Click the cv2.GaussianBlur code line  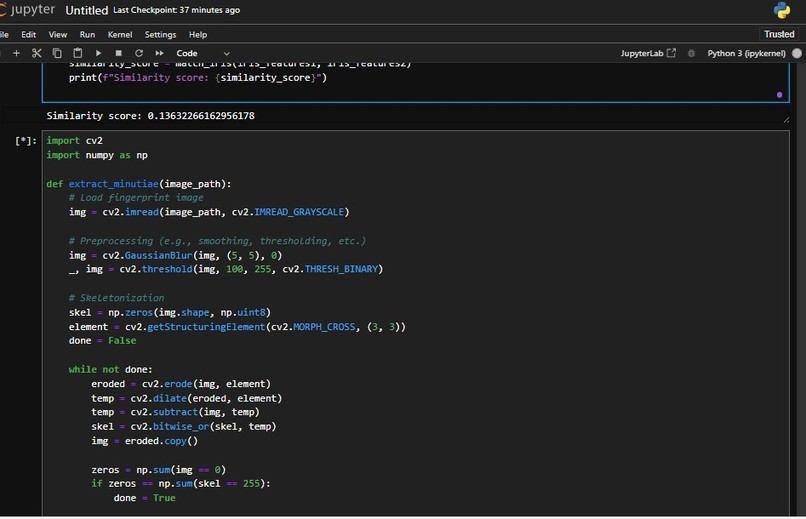point(175,255)
